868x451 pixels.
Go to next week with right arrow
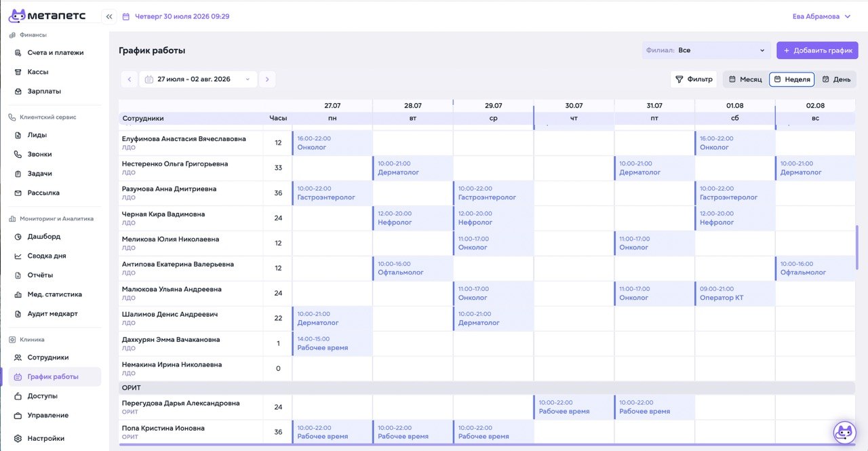point(267,79)
